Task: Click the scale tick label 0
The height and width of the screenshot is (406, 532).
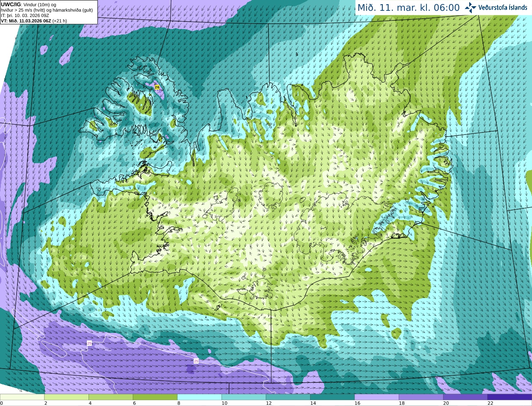Action: pos(1,403)
